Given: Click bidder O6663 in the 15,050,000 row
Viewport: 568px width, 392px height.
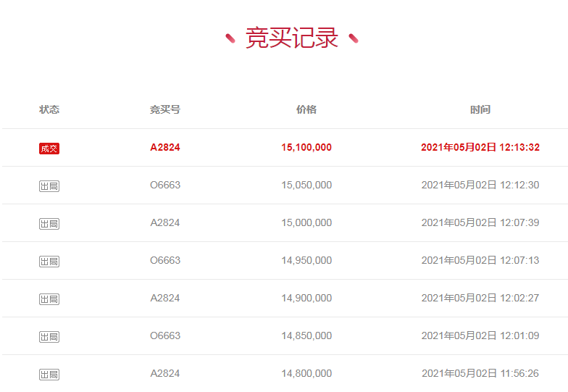Looking at the screenshot, I should (165, 185).
